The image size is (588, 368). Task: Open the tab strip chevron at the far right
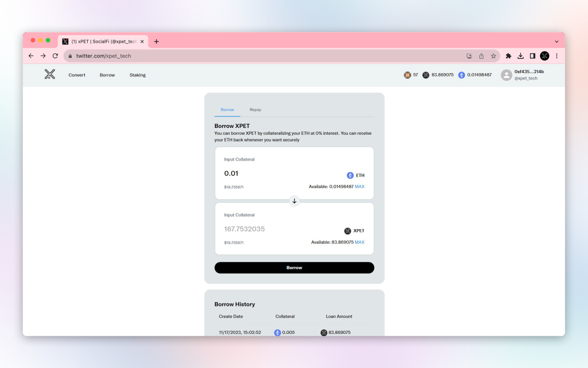point(557,41)
